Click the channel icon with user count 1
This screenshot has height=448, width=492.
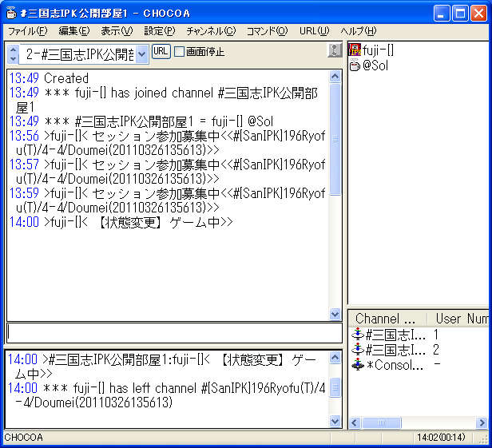[x=357, y=335]
